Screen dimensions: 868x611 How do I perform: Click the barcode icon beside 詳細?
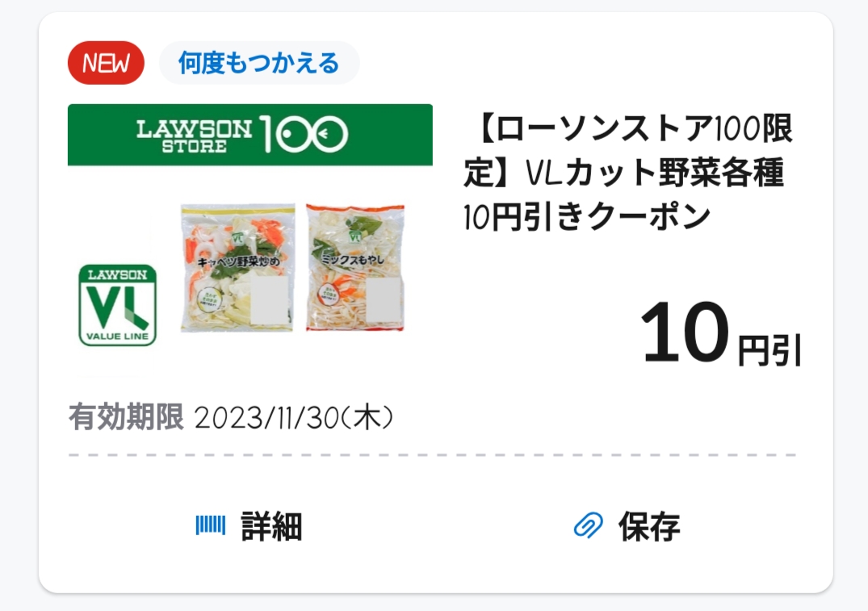pyautogui.click(x=210, y=527)
